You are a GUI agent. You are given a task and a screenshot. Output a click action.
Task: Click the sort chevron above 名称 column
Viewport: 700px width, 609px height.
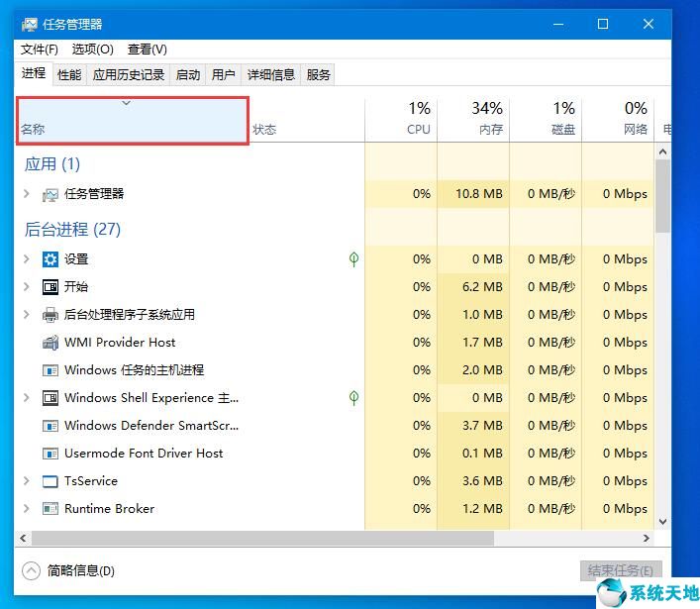pos(127,103)
